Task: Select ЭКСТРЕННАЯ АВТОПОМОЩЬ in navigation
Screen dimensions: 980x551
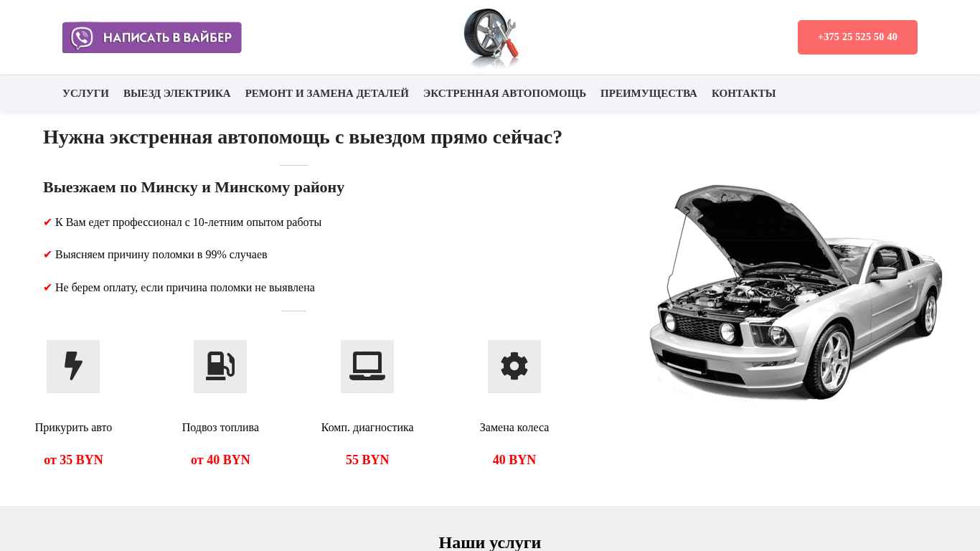Action: tap(504, 93)
